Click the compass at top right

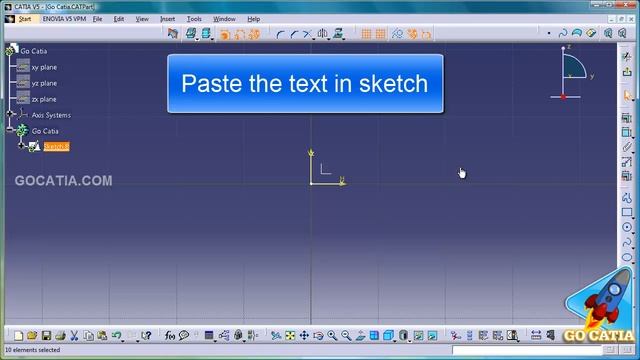tap(572, 73)
